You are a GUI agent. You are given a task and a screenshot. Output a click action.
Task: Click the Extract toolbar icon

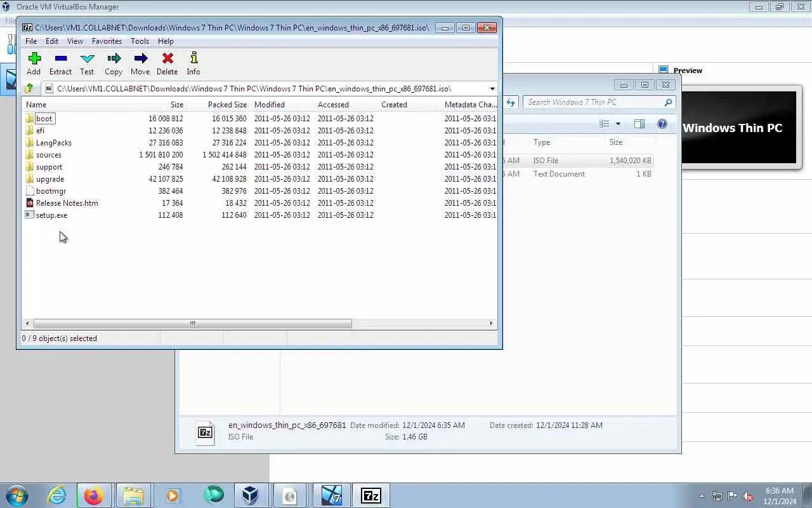(60, 63)
